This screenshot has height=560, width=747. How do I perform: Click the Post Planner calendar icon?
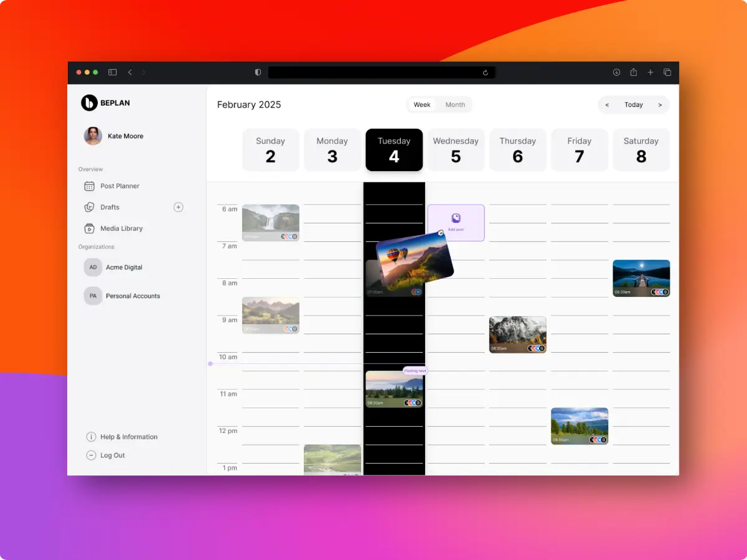point(89,186)
